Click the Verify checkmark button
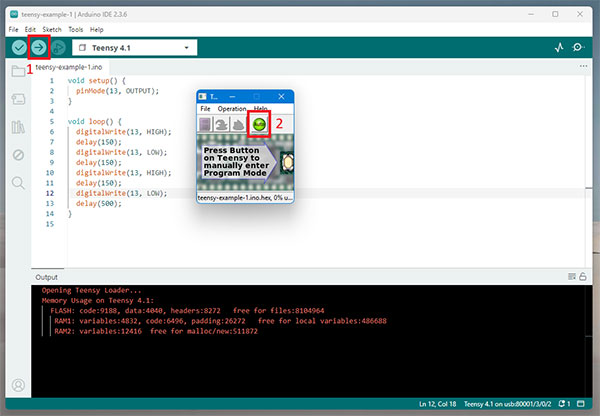The width and height of the screenshot is (600, 416). [x=19, y=47]
